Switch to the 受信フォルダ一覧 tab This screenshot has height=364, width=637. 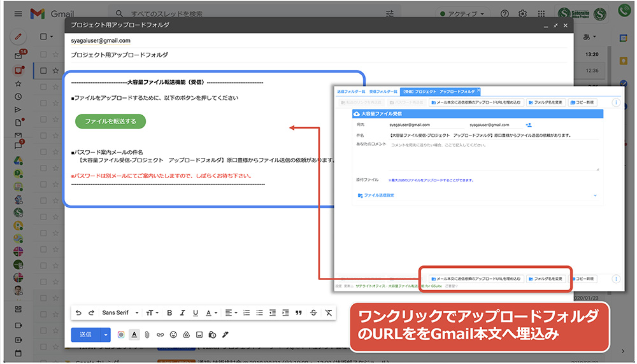(383, 92)
